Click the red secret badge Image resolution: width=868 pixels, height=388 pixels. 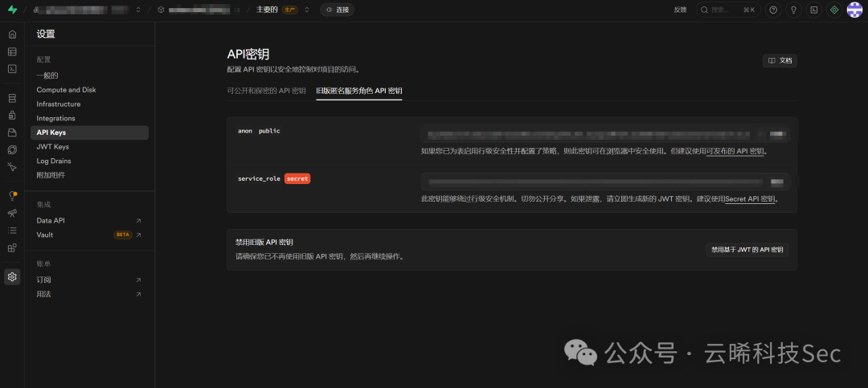tap(297, 179)
